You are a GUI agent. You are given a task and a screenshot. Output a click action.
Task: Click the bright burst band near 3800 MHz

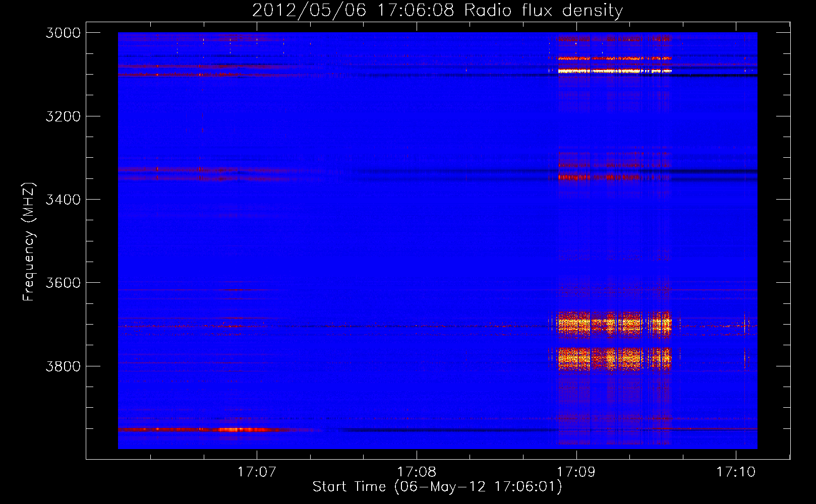pyautogui.click(x=614, y=359)
